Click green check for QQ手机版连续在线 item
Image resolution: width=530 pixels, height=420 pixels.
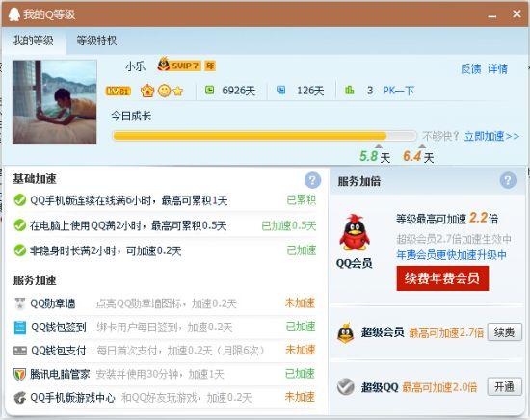20,200
